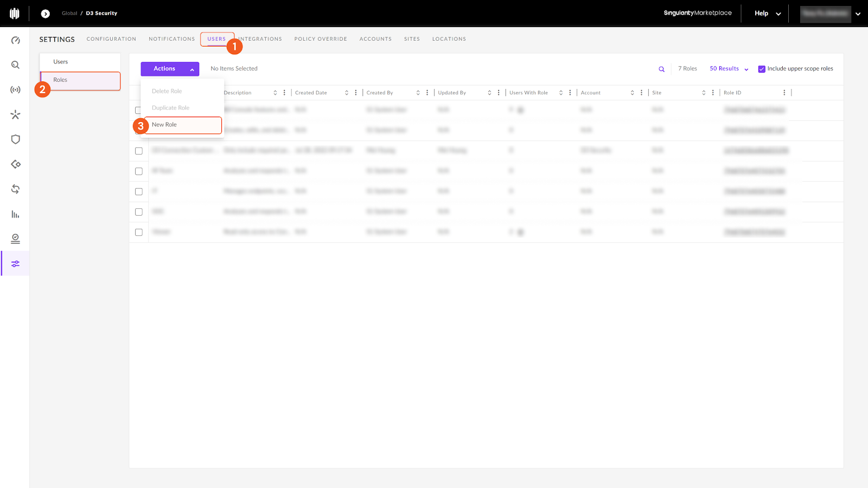Select Users in the left panel
Screen dimensions: 868x488
pos(61,62)
